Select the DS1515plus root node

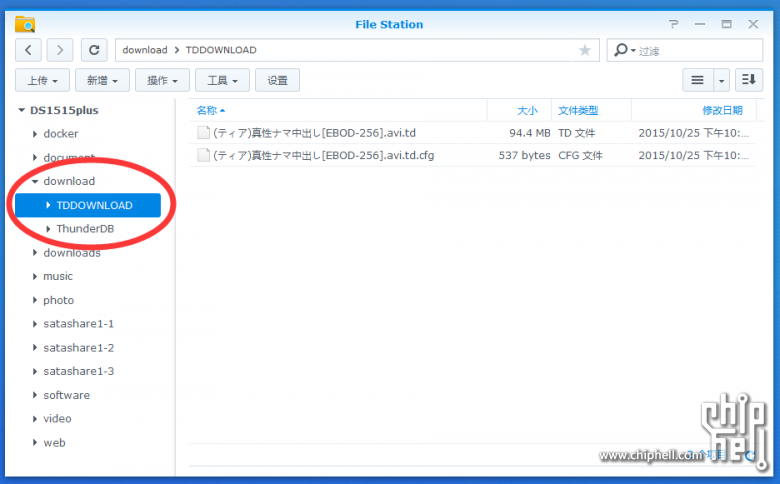[x=64, y=110]
